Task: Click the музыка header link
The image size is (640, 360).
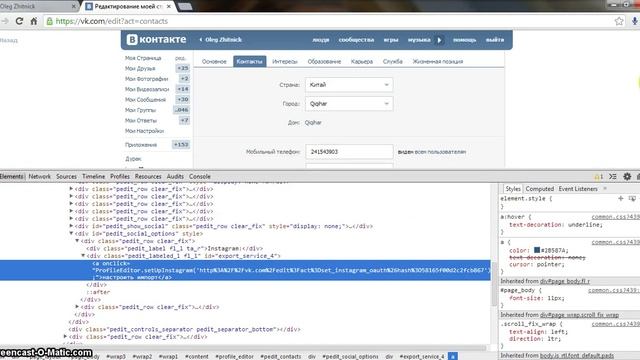Action: click(419, 40)
